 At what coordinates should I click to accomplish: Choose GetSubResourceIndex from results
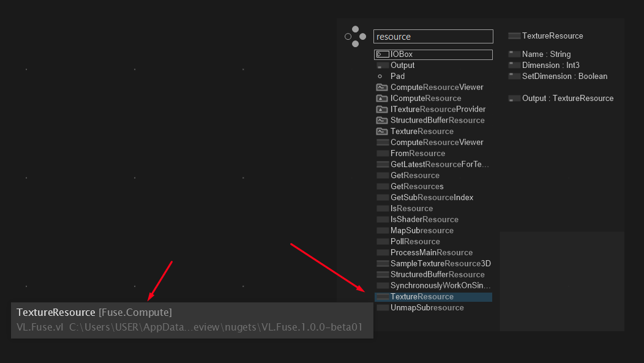432,198
